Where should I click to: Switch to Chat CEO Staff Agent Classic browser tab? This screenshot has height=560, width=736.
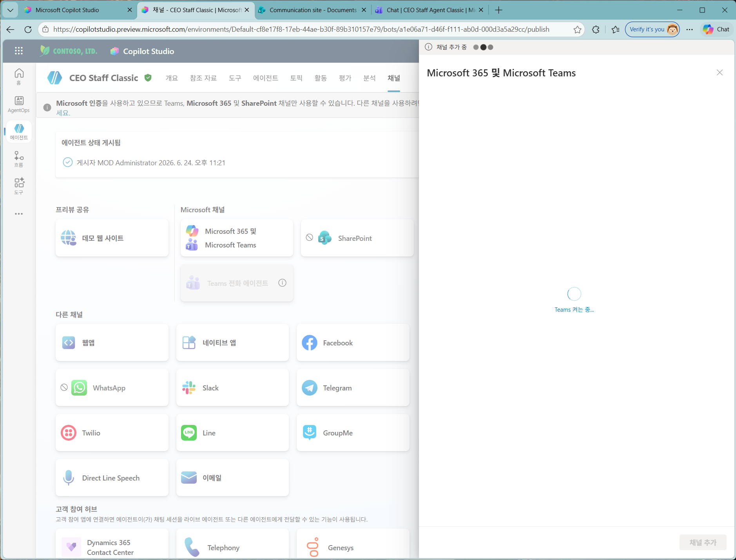pos(430,10)
